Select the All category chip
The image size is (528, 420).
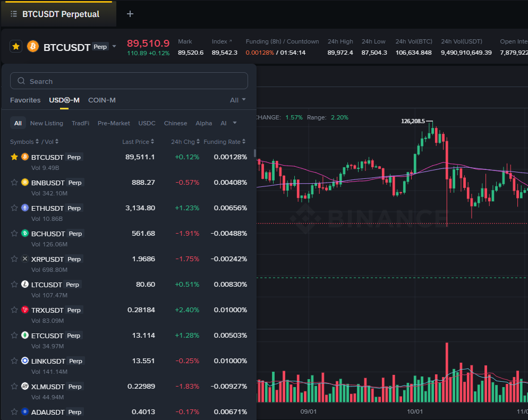tap(18, 123)
